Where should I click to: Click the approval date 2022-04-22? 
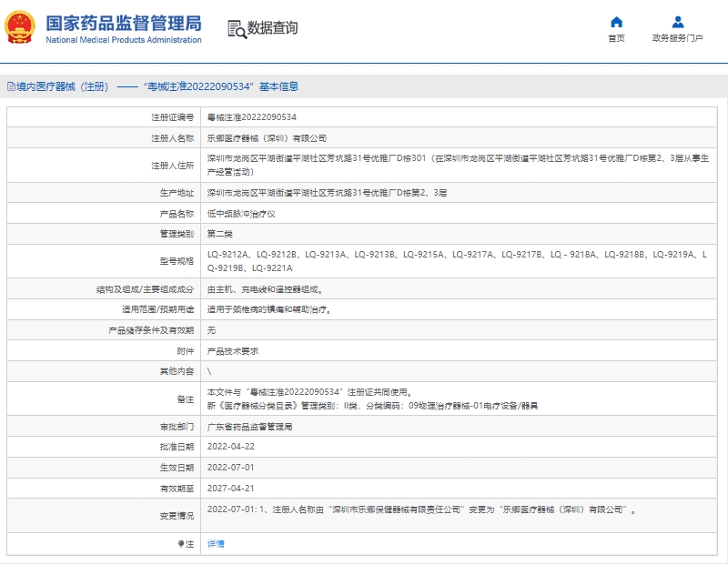tap(230, 447)
